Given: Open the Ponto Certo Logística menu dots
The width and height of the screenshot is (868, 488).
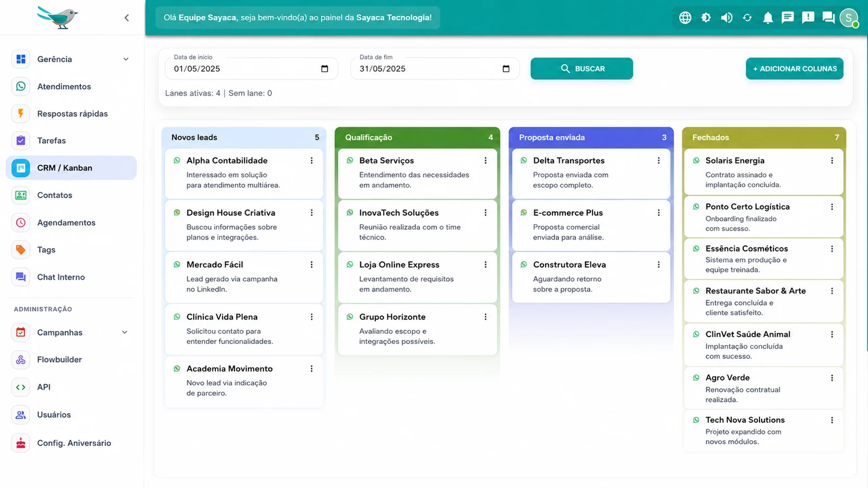Looking at the screenshot, I should point(832,207).
